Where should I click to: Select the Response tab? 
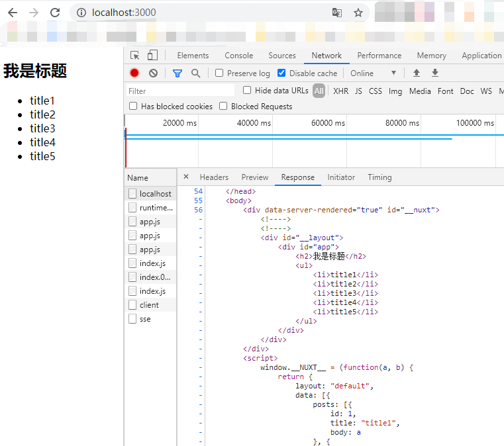pyautogui.click(x=297, y=177)
